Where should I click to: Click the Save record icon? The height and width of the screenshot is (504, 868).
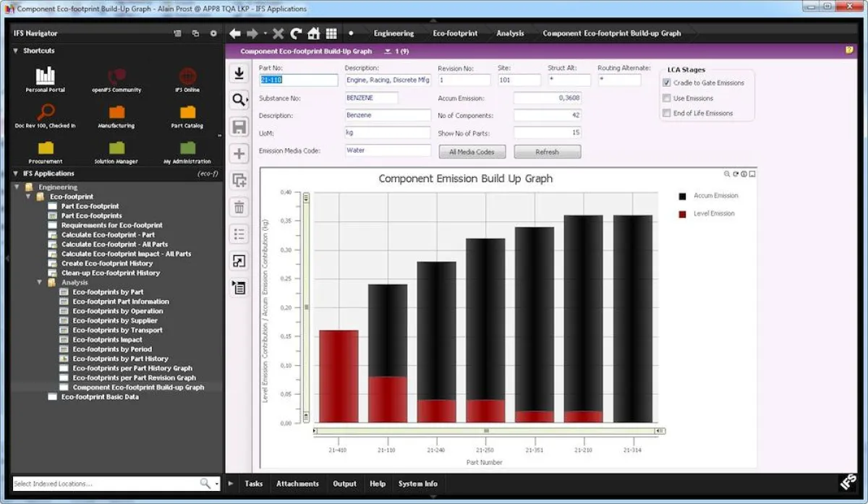click(239, 127)
